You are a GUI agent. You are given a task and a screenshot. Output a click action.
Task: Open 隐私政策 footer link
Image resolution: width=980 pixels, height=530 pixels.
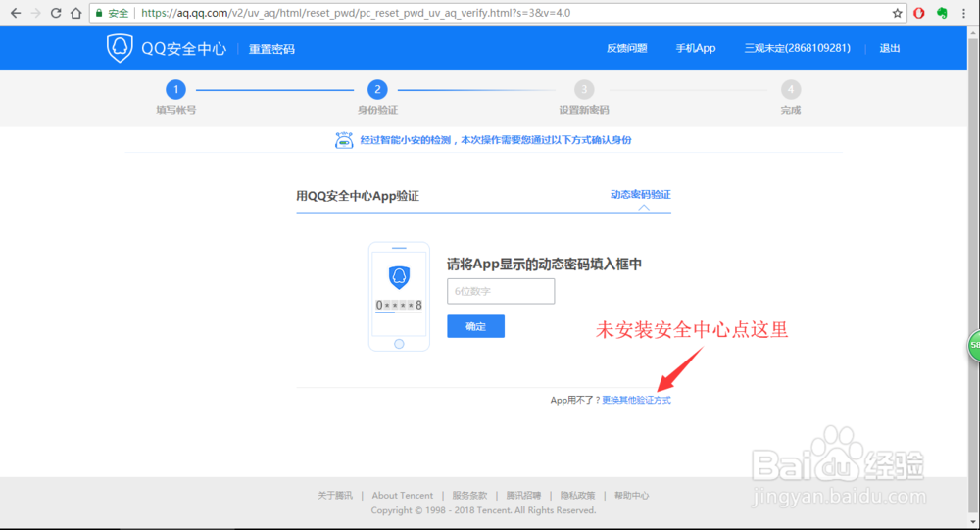tap(577, 495)
